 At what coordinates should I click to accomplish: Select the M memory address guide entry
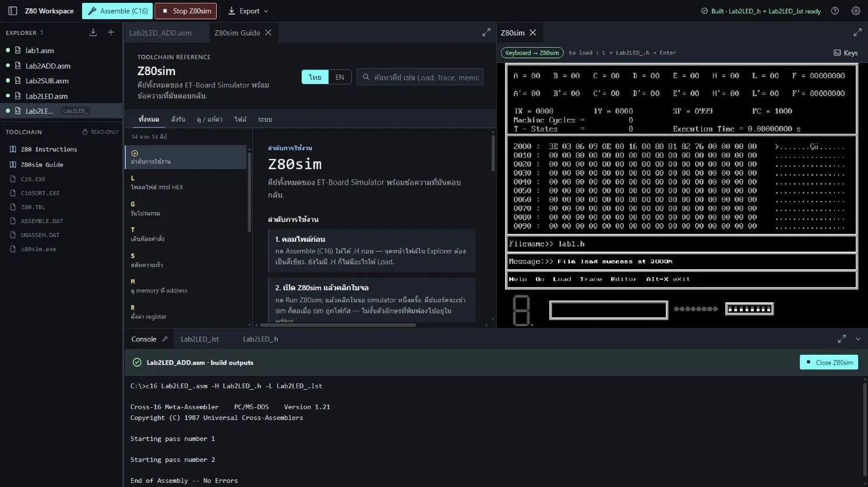click(x=186, y=286)
